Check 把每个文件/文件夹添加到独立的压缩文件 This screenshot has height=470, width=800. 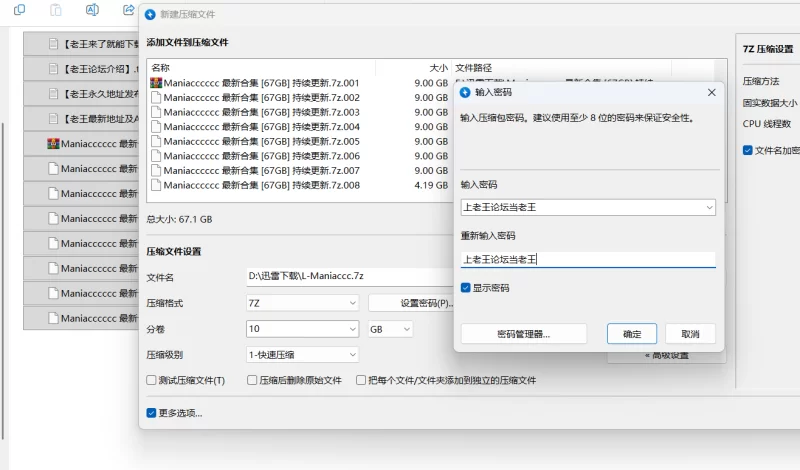pos(361,380)
